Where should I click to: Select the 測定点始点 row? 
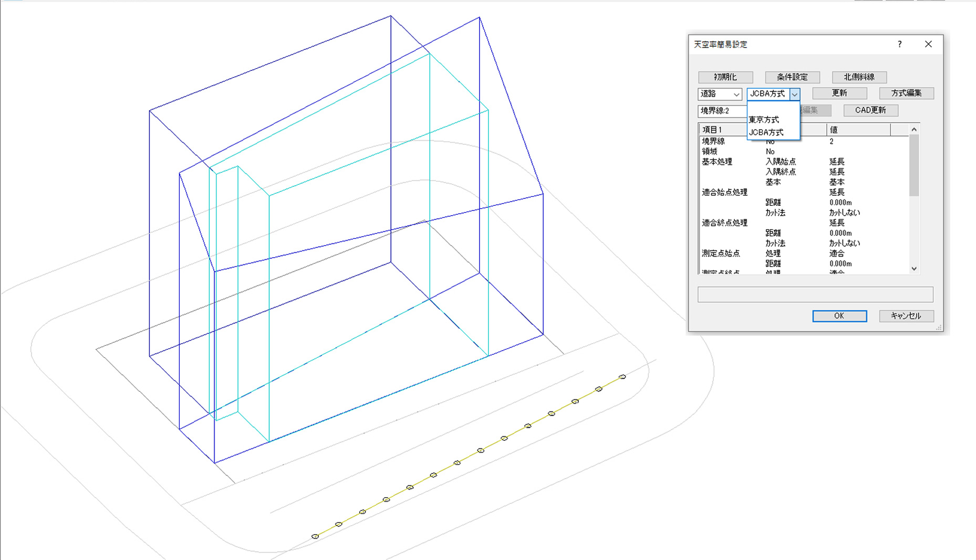coord(804,253)
